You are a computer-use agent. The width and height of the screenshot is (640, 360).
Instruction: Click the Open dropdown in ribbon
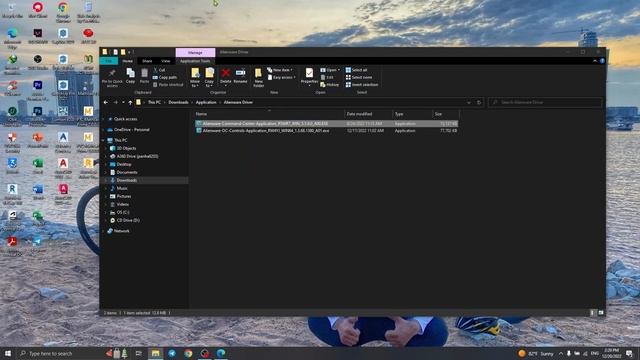click(330, 70)
